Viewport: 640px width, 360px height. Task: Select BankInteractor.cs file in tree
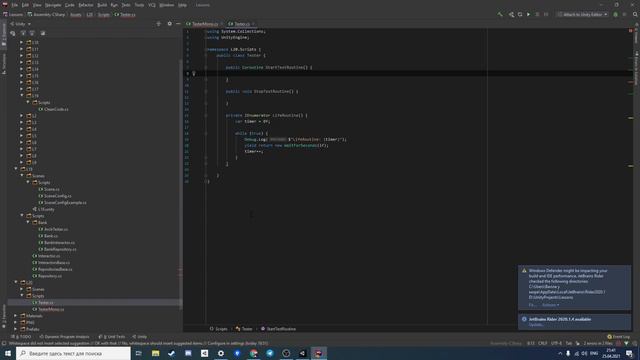point(56,242)
